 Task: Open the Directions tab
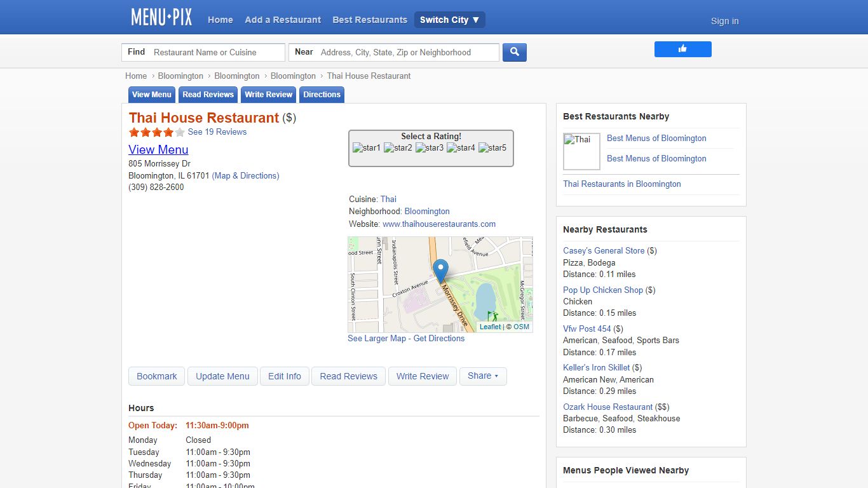pyautogui.click(x=322, y=95)
